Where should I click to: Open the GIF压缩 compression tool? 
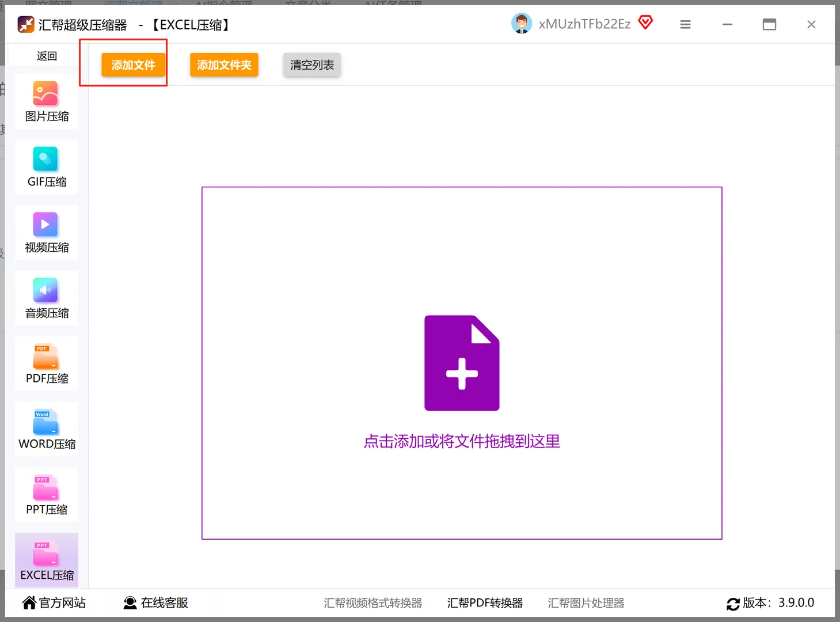tap(46, 167)
